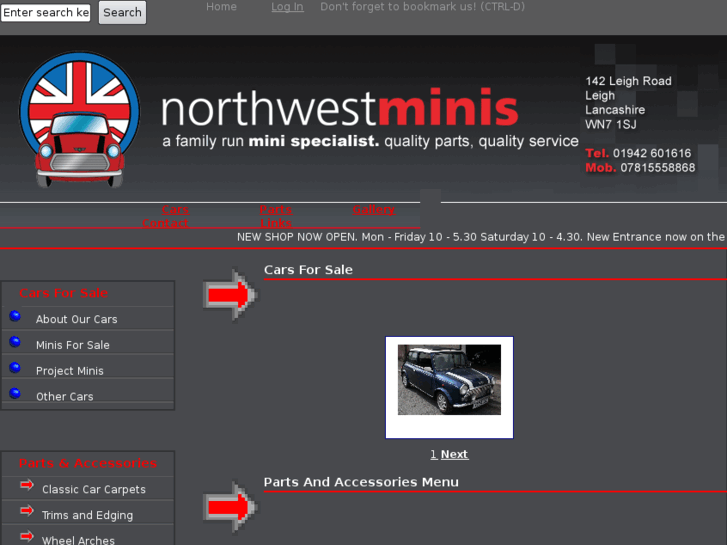The height and width of the screenshot is (545, 727).
Task: Click the Northwest Minis Union Jack logo
Action: 79,119
